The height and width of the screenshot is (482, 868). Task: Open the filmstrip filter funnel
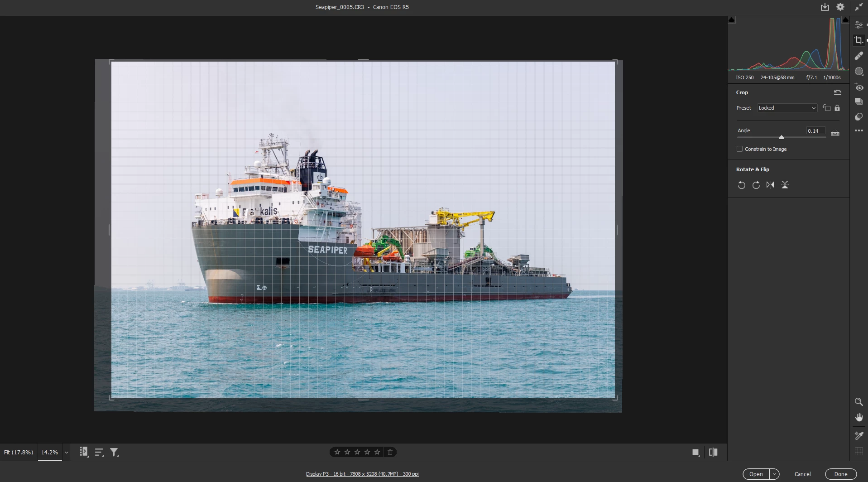[115, 452]
